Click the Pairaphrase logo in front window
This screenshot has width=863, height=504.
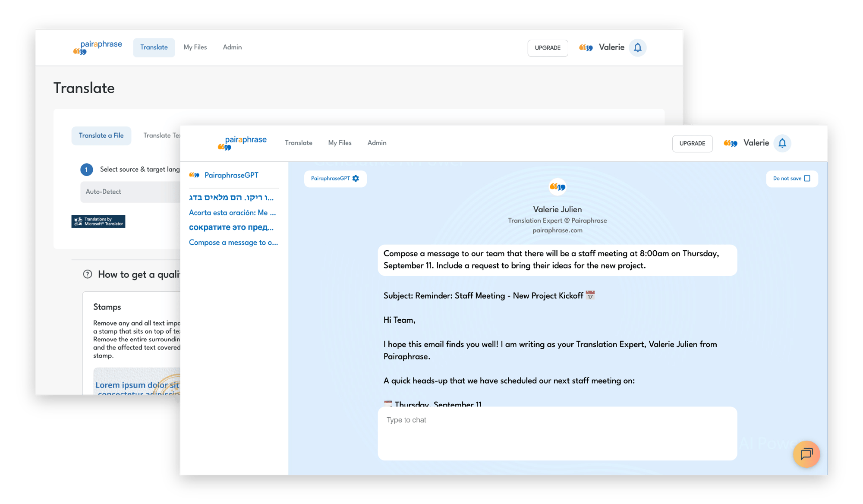(243, 143)
